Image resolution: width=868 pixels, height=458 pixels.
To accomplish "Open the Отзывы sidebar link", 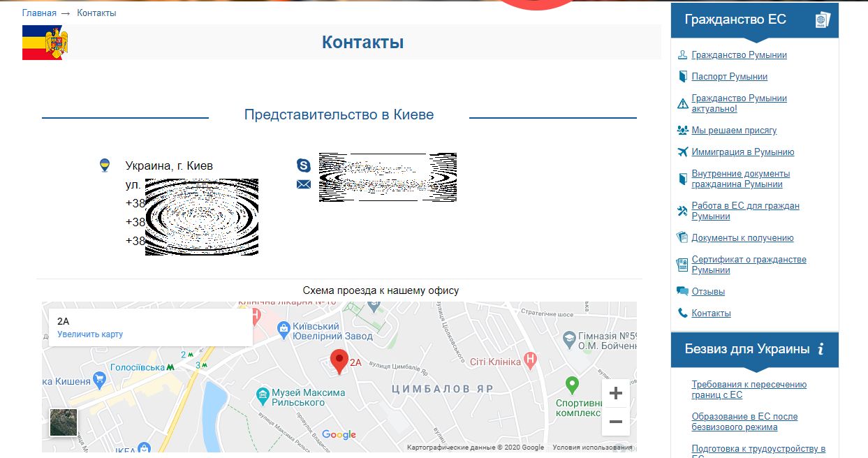I will point(708,292).
